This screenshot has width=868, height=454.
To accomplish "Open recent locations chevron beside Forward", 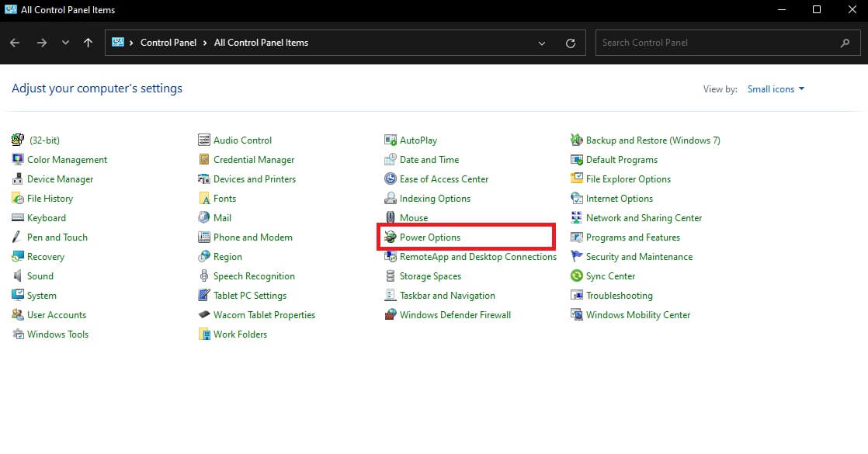I will pos(65,43).
